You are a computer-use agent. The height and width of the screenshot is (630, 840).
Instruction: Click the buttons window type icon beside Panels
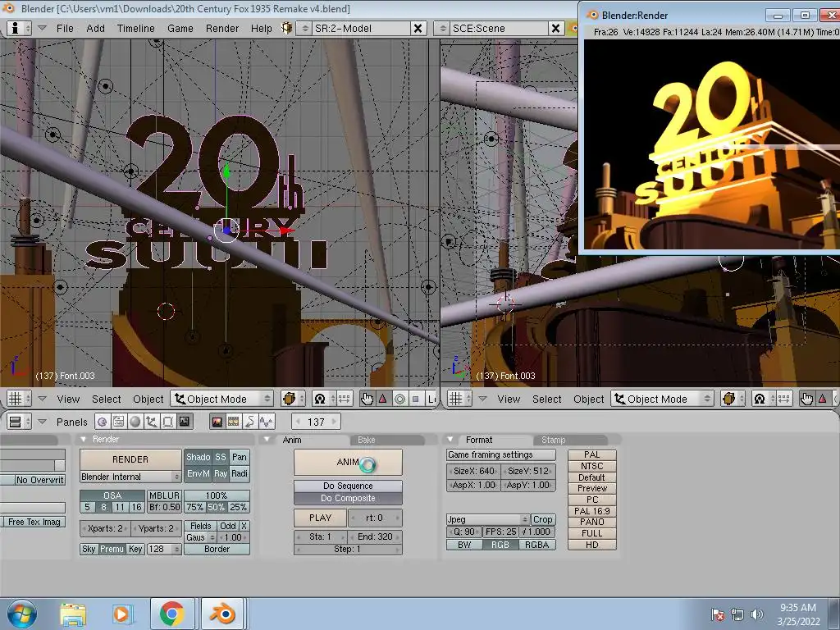[20, 422]
